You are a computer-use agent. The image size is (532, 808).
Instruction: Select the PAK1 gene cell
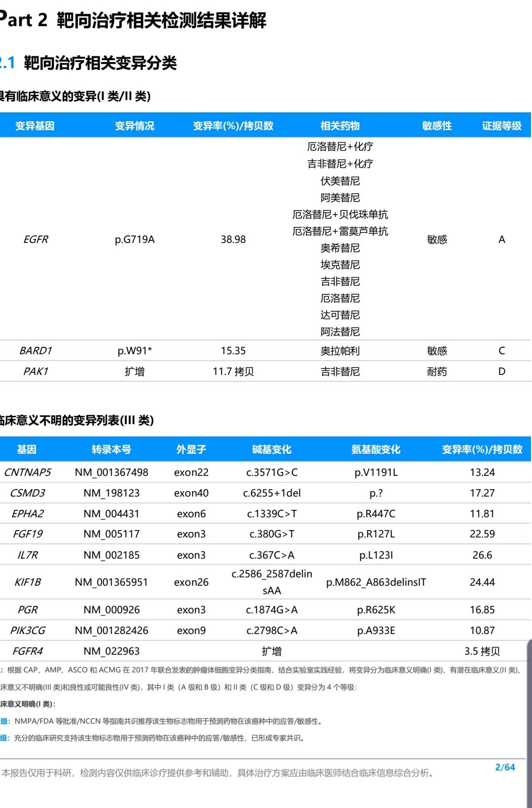(x=35, y=371)
